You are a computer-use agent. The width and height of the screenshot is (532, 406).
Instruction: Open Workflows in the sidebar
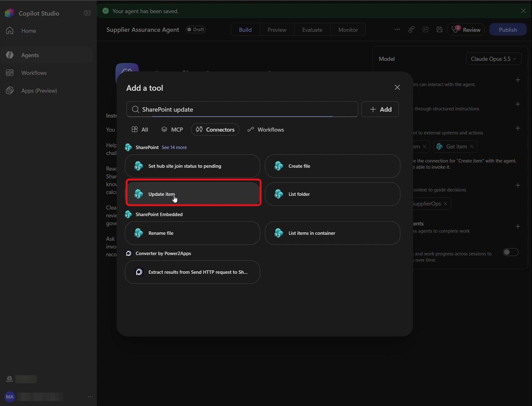point(34,73)
